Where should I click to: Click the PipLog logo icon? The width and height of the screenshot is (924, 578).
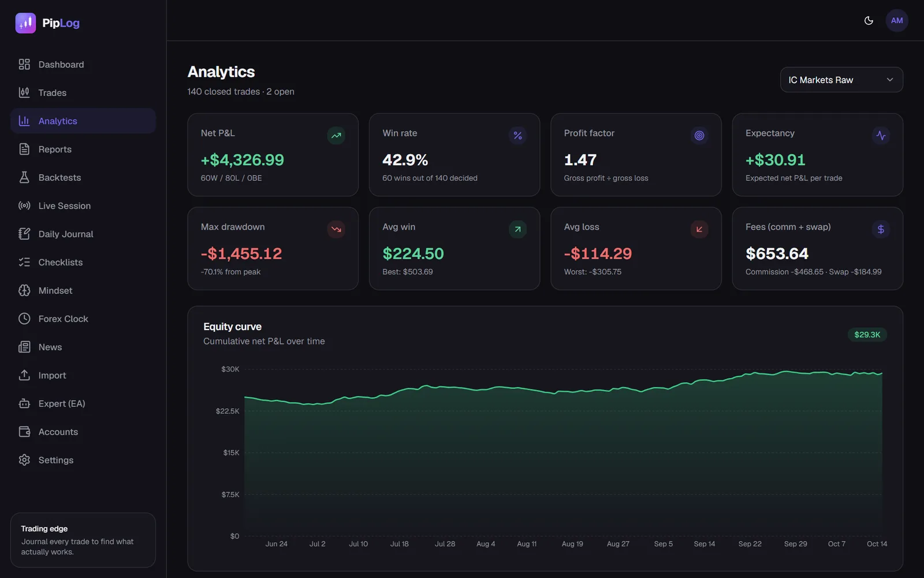(x=25, y=23)
